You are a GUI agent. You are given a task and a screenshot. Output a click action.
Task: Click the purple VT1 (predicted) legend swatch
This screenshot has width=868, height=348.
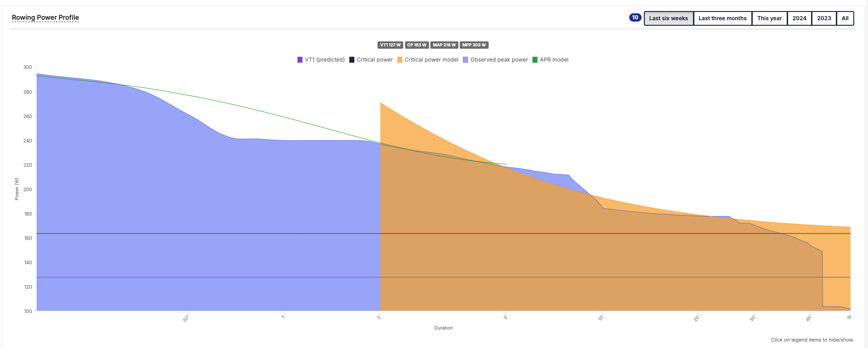(300, 60)
